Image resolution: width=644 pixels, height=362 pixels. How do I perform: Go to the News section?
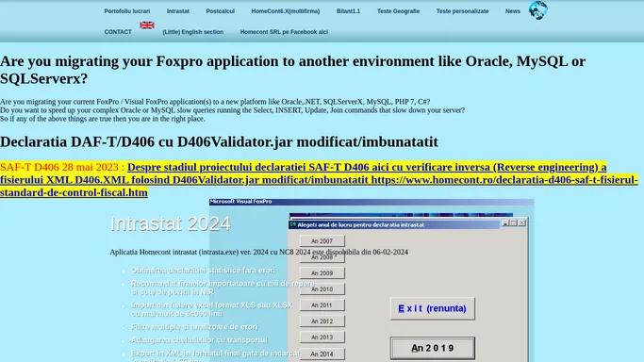pyautogui.click(x=513, y=11)
